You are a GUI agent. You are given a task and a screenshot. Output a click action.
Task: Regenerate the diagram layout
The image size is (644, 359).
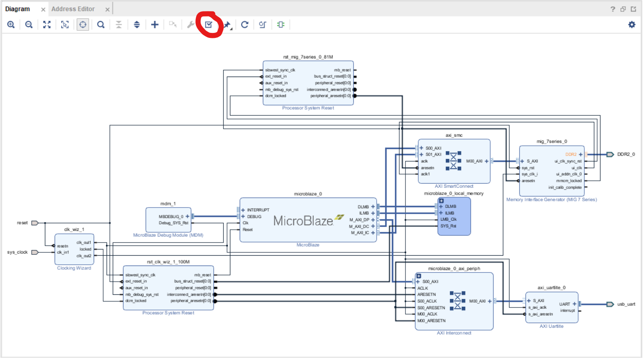click(x=244, y=24)
